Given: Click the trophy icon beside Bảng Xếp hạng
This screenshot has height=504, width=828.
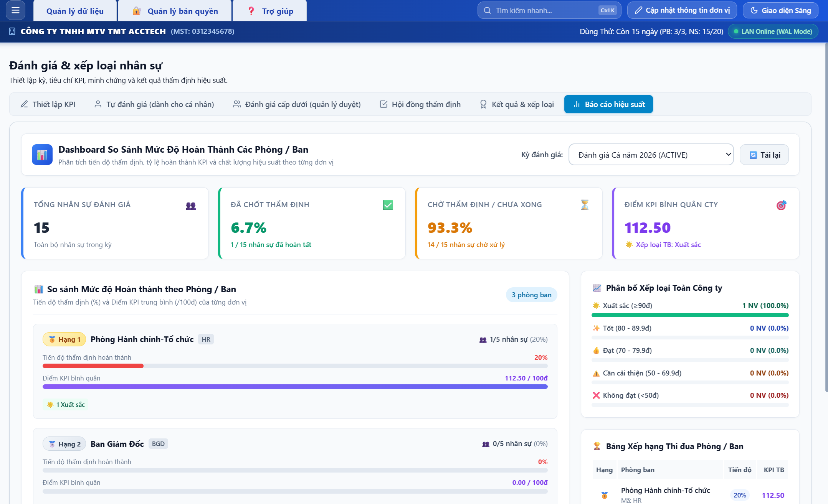Looking at the screenshot, I should pos(597,446).
